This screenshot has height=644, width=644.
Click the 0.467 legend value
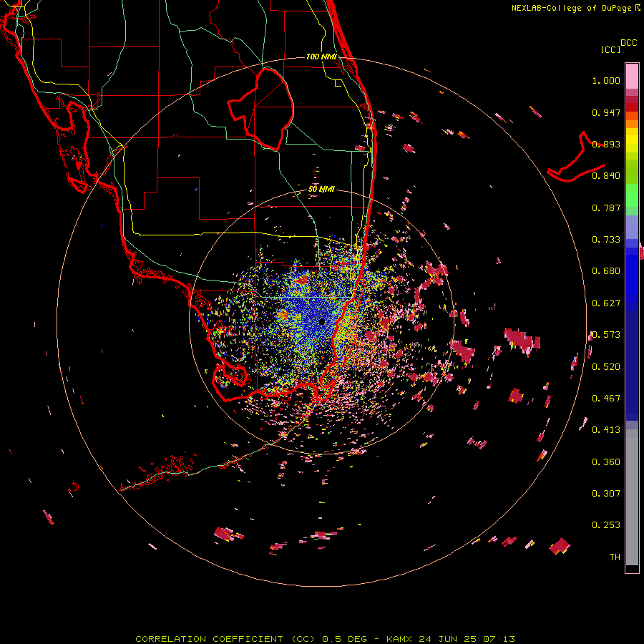pyautogui.click(x=606, y=399)
